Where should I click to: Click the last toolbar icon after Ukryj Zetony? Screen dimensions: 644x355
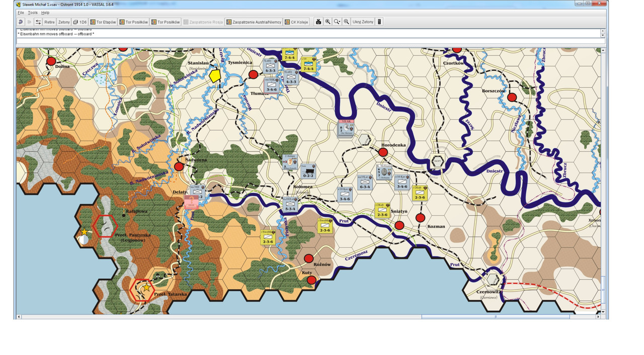[379, 22]
